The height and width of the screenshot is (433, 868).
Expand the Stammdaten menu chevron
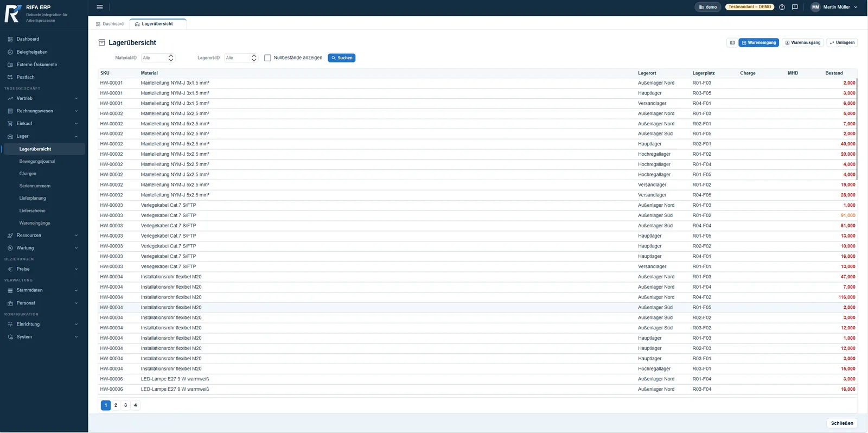pyautogui.click(x=76, y=290)
